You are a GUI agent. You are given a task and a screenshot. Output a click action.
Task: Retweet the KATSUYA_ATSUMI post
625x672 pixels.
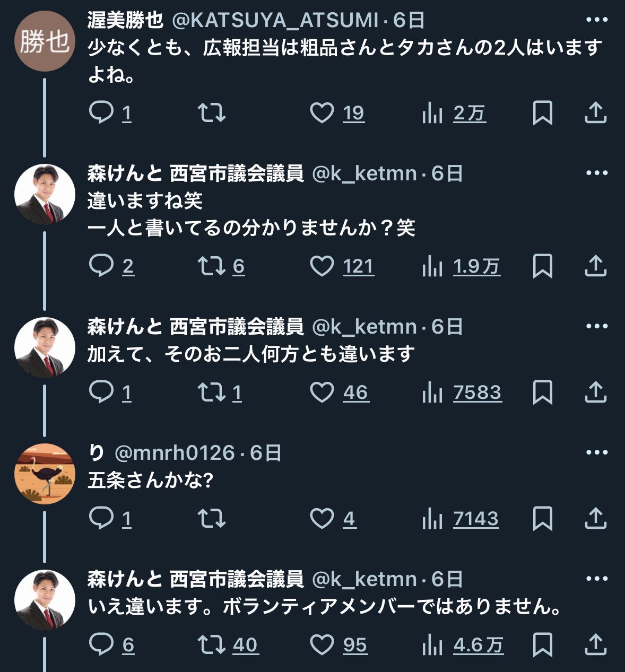click(x=212, y=112)
